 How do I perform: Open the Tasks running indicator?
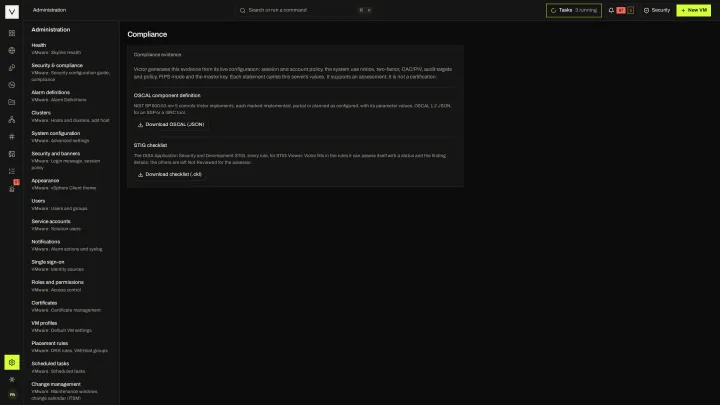[x=574, y=10]
